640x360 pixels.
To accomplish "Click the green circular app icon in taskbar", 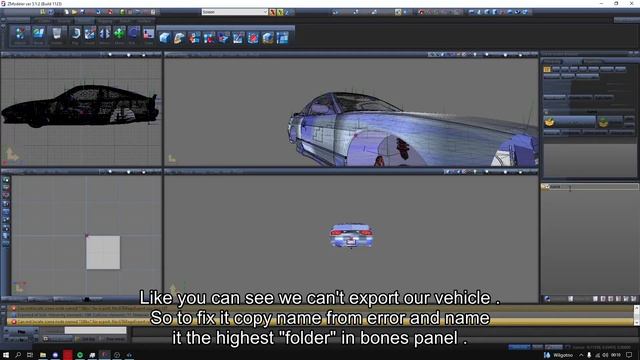I will point(80,355).
